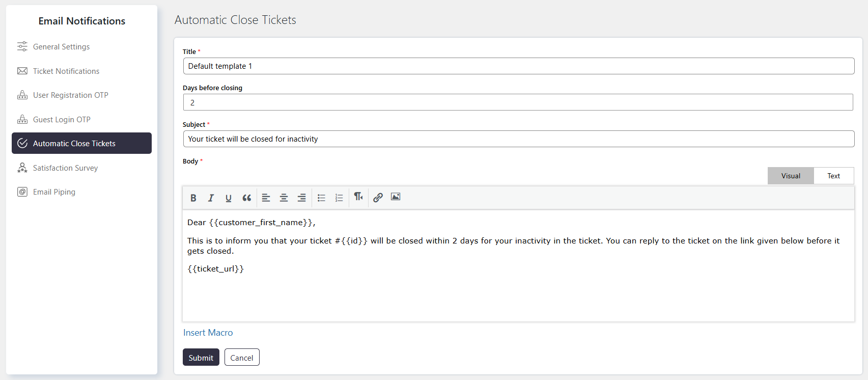Toggle italic formatting in editor toolbar

click(211, 198)
